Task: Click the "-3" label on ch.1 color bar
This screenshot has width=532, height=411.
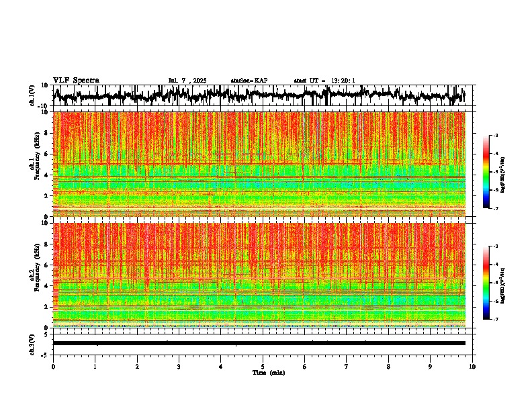Action: [x=495, y=136]
